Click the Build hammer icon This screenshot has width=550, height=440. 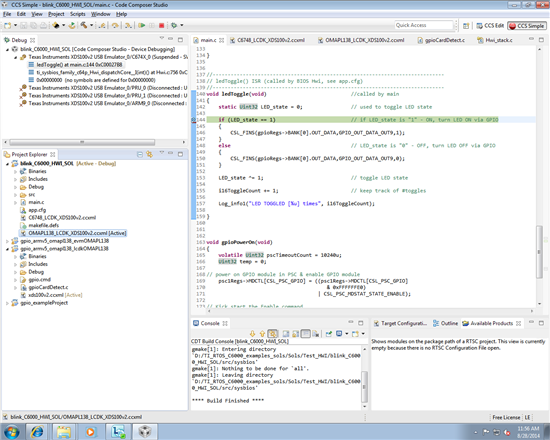tap(83, 25)
